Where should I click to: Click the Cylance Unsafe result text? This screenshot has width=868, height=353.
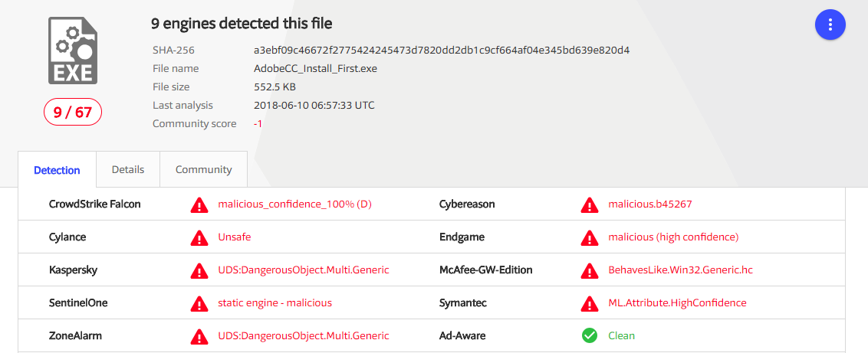pos(234,237)
